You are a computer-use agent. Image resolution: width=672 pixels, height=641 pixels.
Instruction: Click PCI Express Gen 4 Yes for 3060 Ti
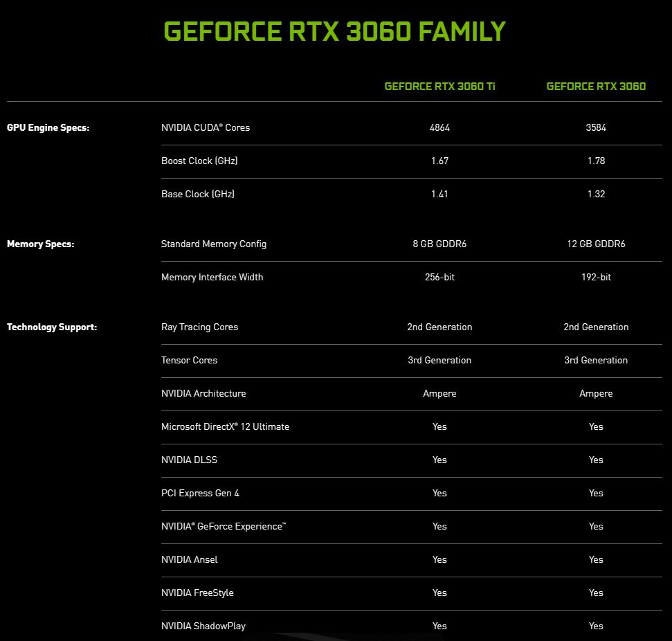439,493
